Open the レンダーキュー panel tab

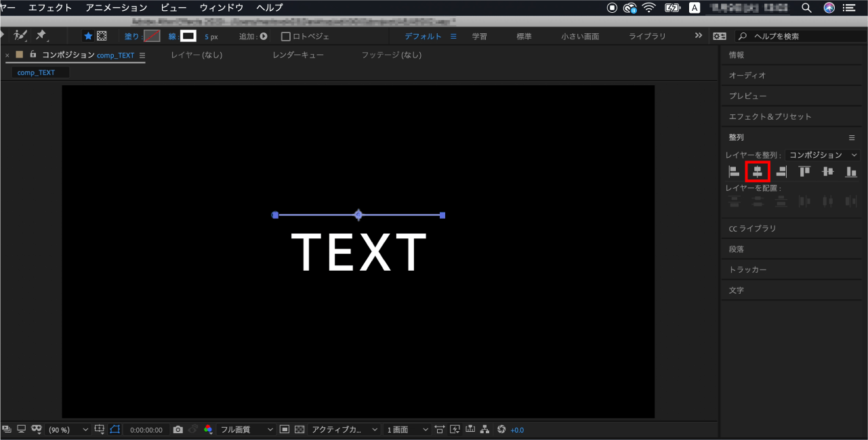298,55
